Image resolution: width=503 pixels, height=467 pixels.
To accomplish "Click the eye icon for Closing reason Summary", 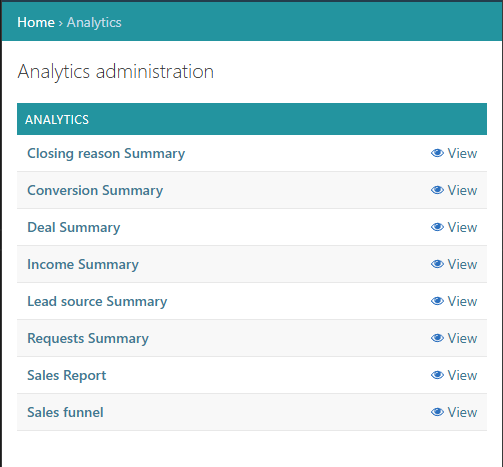I will pos(437,153).
